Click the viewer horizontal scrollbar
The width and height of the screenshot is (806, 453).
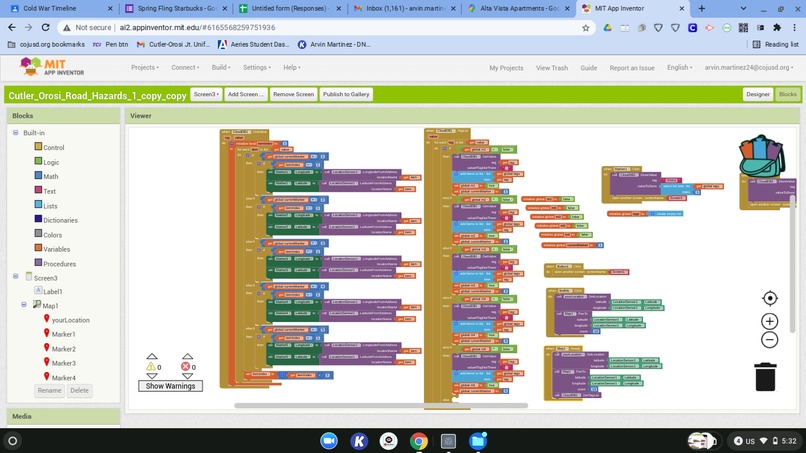381,405
